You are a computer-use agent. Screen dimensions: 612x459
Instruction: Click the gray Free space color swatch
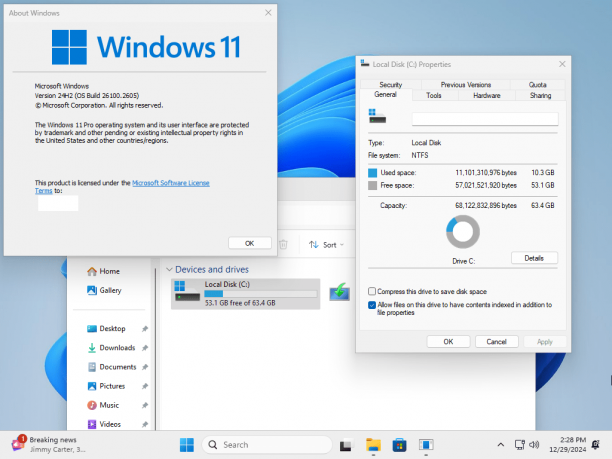(x=372, y=185)
